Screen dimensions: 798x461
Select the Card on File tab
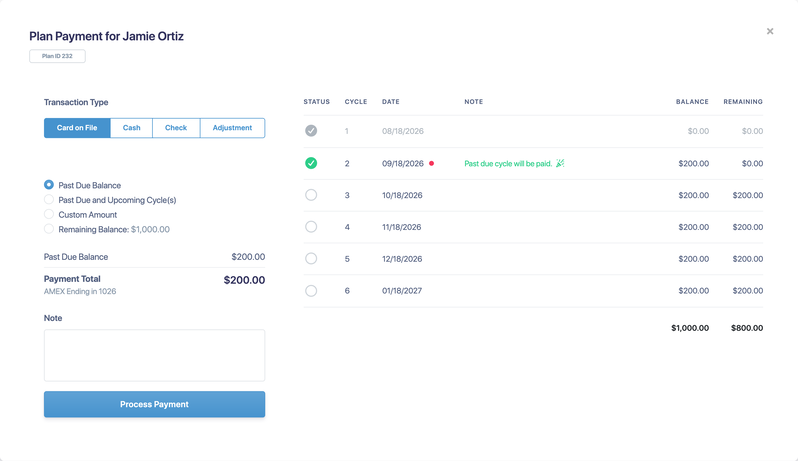pyautogui.click(x=77, y=128)
